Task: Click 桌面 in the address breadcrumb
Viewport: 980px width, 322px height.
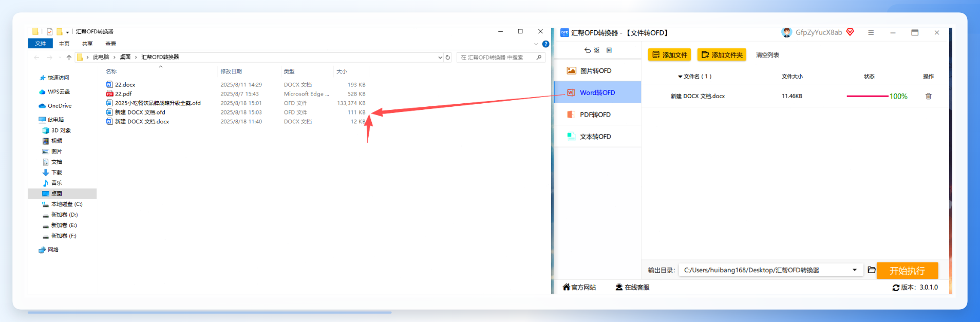Action: point(125,57)
